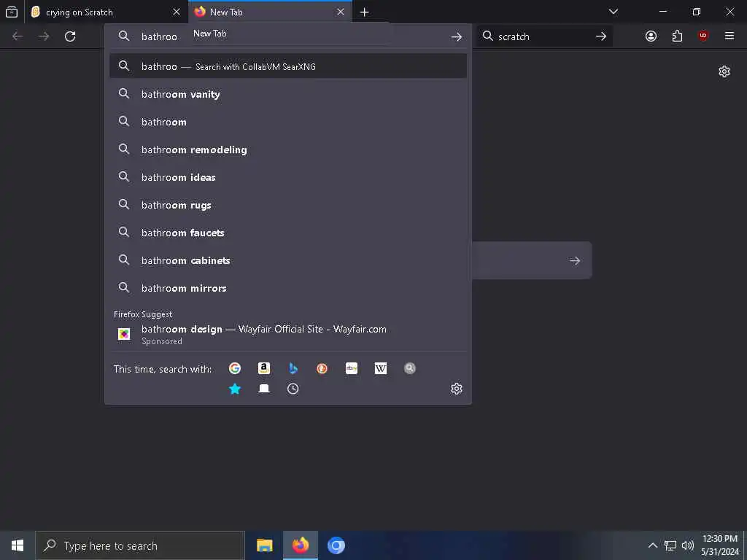Search with the gray magnifier engine icon
The height and width of the screenshot is (560, 747).
click(x=410, y=368)
